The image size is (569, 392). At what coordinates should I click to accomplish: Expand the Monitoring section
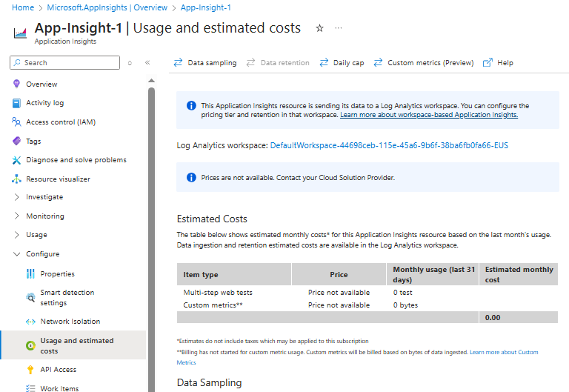[16, 216]
